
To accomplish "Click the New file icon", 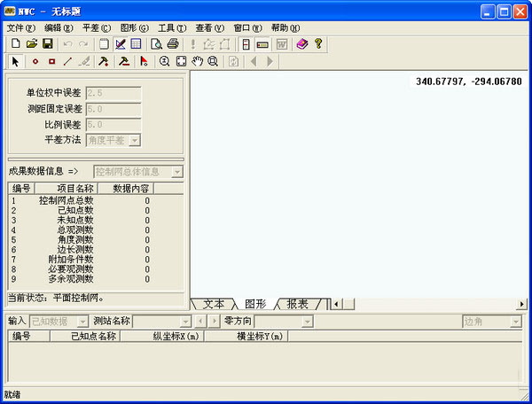I will [15, 43].
